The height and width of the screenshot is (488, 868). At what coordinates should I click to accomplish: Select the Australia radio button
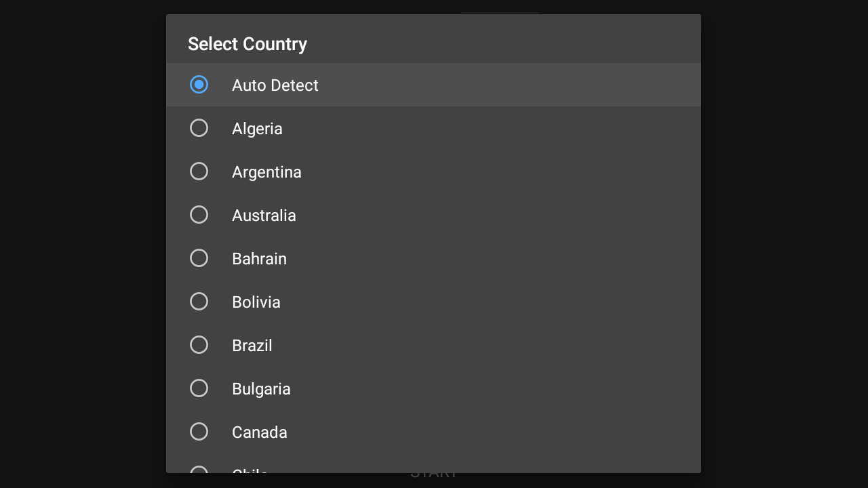click(x=199, y=215)
